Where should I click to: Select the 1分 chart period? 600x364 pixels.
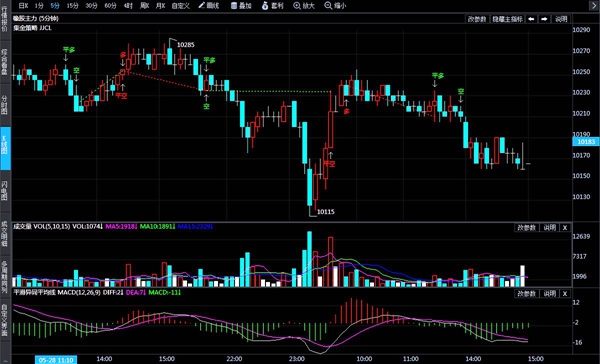(39, 5)
